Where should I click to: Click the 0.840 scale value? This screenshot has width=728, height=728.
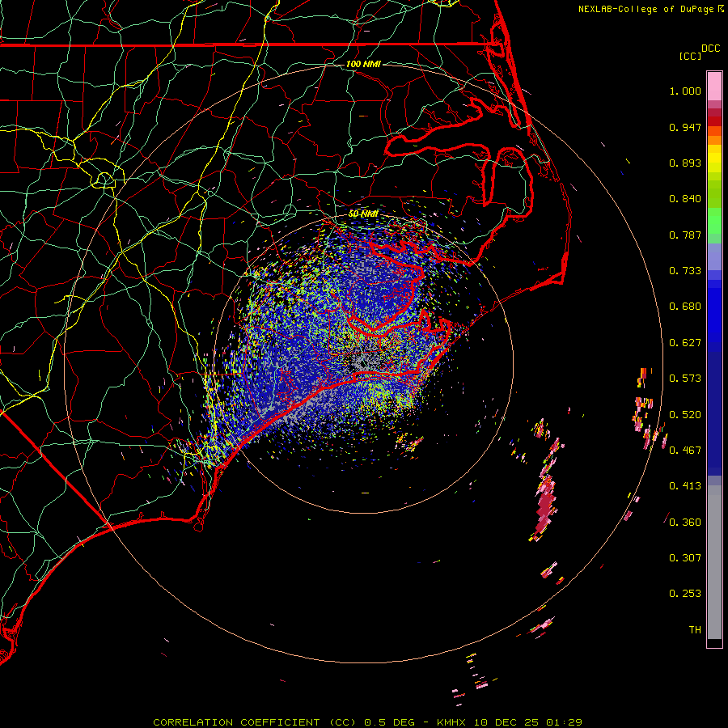click(x=685, y=199)
